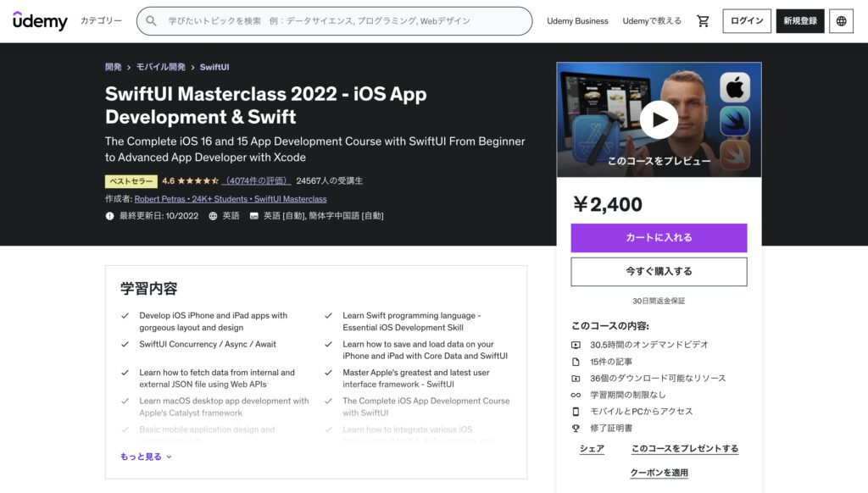868x493 pixels.
Task: Click the Apple logo in preview thumbnail
Action: 735,87
